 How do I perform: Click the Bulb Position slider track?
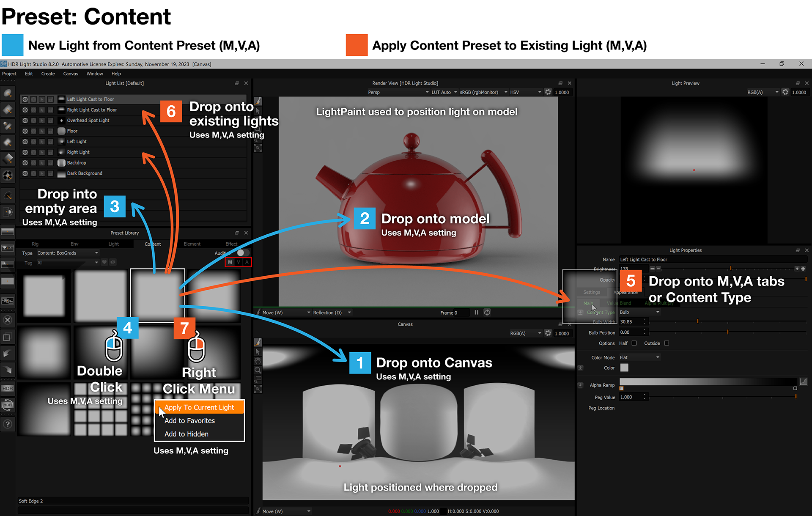click(728, 332)
